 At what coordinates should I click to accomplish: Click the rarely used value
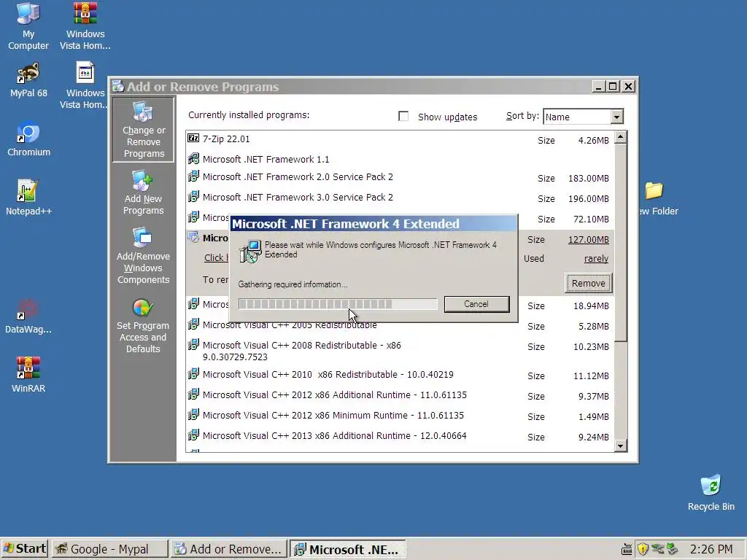pyautogui.click(x=596, y=259)
